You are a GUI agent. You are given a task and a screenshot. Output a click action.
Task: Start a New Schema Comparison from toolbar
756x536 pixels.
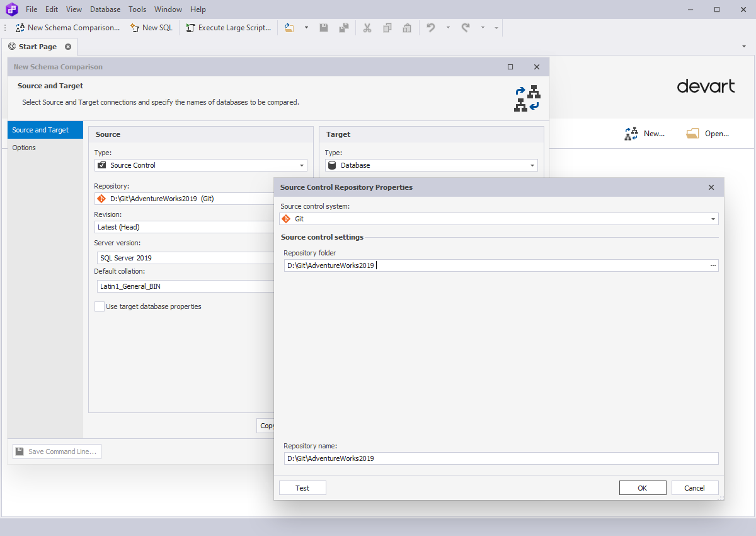pyautogui.click(x=67, y=27)
